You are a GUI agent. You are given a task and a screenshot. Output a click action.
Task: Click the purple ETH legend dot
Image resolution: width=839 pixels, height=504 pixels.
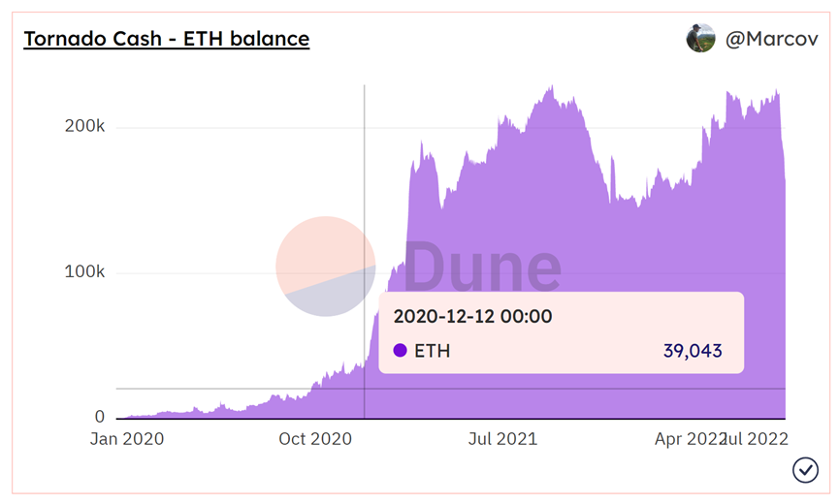pos(400,351)
